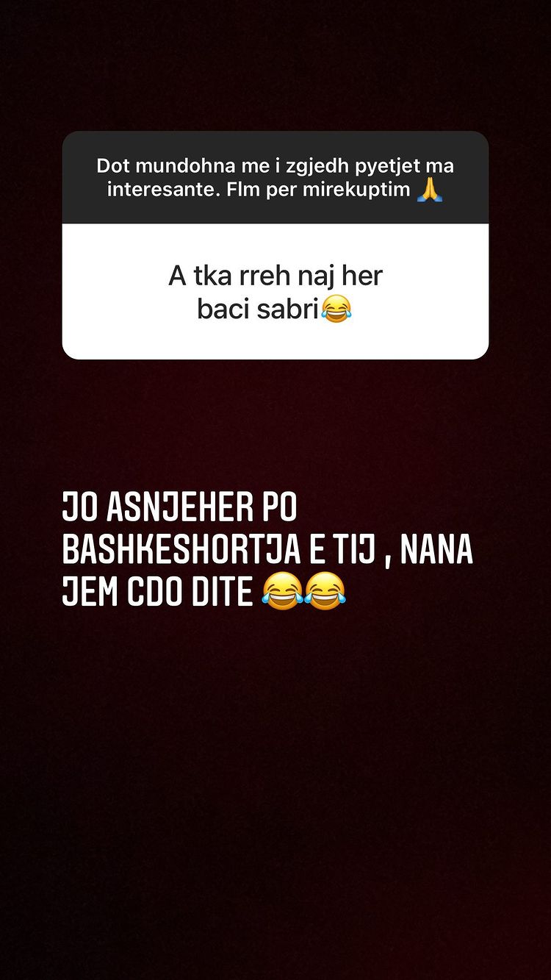Tap the caption text "JEM CDO DITE"
The height and width of the screenshot is (980, 551).
point(158,592)
